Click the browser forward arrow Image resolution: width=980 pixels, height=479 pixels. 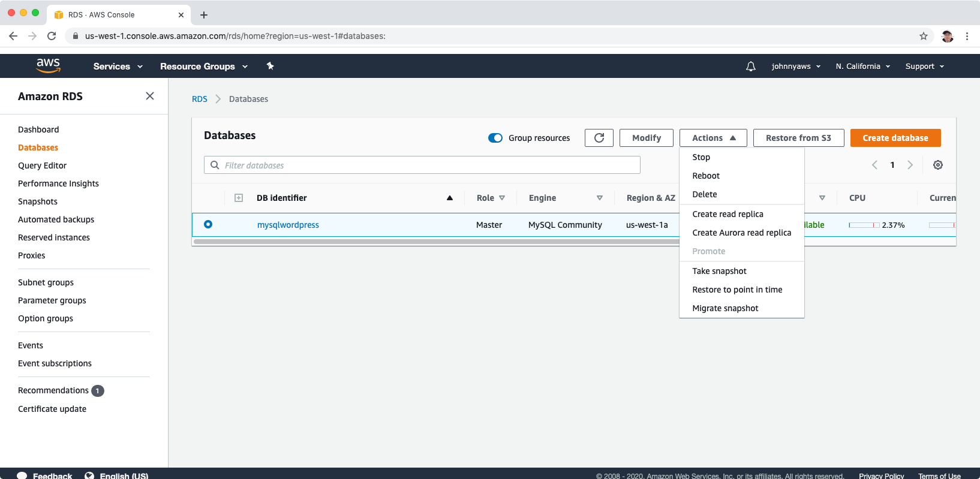[x=32, y=36]
